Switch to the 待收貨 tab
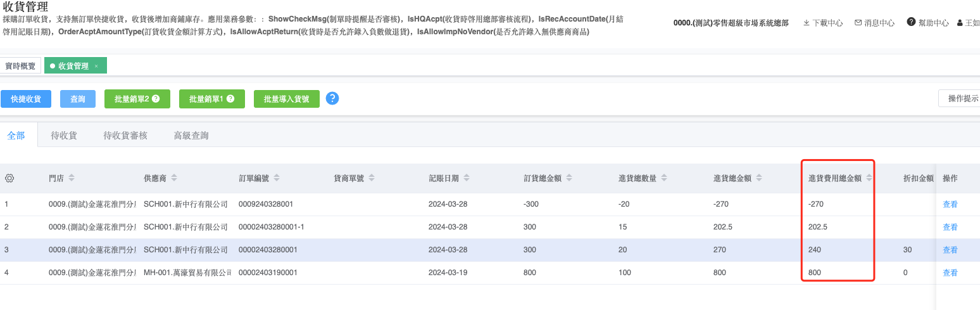Viewport: 980px width, 310px height. (x=64, y=135)
